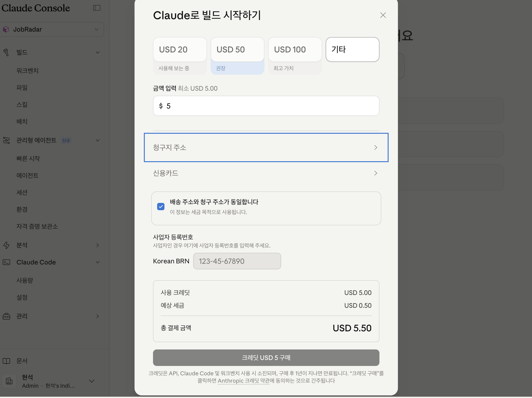Viewport: 532px width, 398px height.
Task: Open 자격 증명 보관소 in sidebar
Action: (x=37, y=226)
